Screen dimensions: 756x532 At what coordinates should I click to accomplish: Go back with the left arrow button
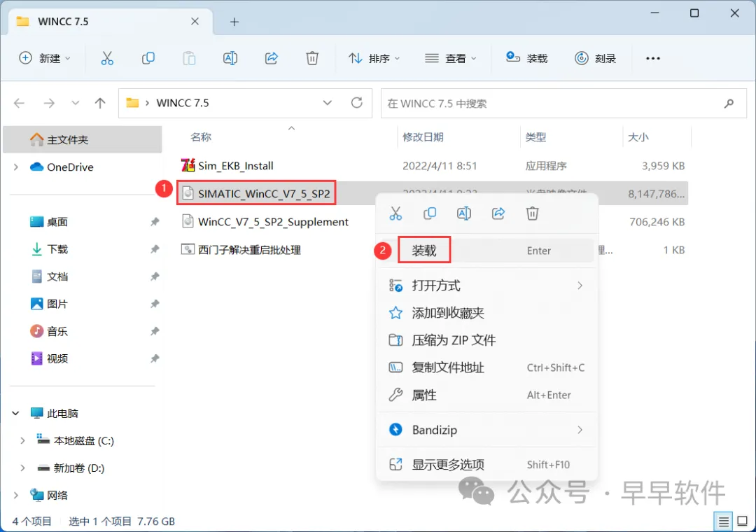pyautogui.click(x=20, y=103)
